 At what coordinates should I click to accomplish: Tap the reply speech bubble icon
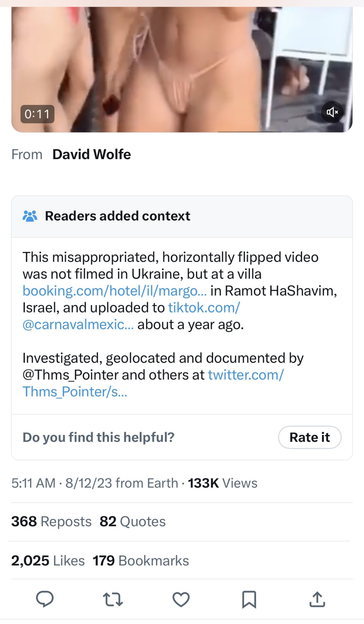click(45, 599)
